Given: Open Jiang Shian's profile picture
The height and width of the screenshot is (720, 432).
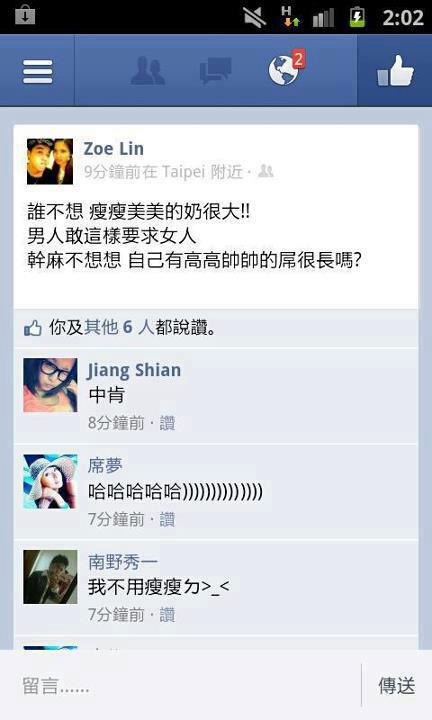Looking at the screenshot, I should (x=50, y=385).
